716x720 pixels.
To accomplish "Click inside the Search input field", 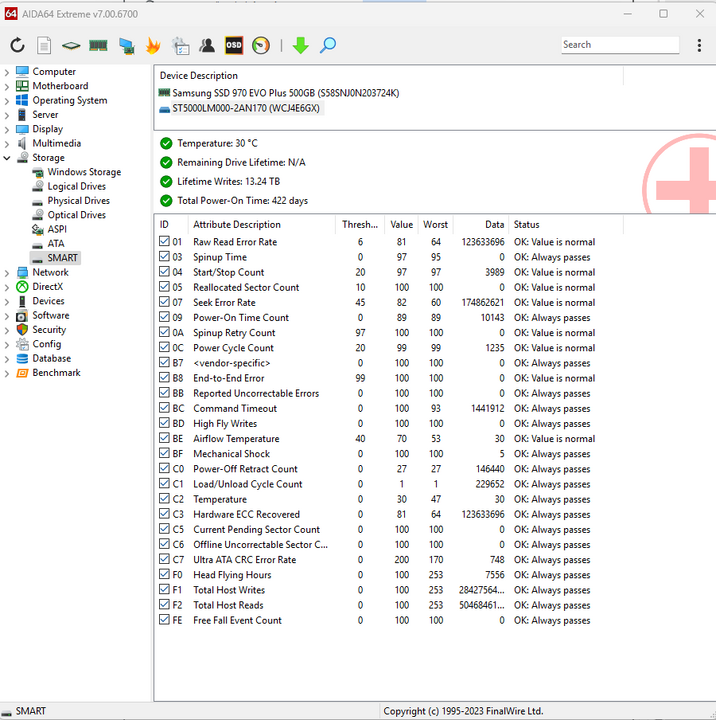I will (610, 45).
